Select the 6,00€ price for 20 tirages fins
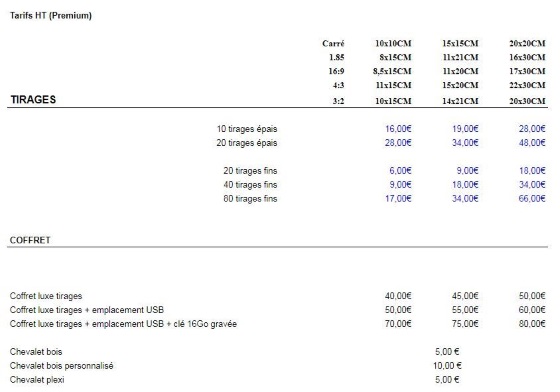The height and width of the screenshot is (392, 560). 400,171
